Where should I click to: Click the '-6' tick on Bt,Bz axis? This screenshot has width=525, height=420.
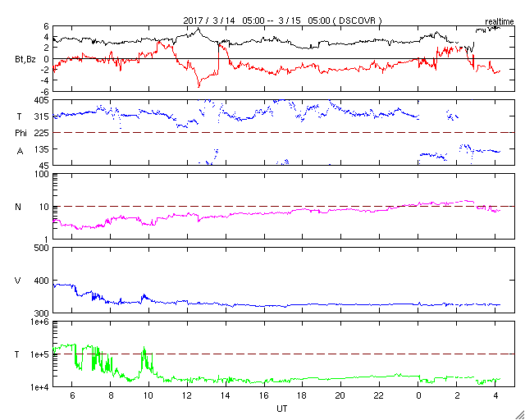46,91
